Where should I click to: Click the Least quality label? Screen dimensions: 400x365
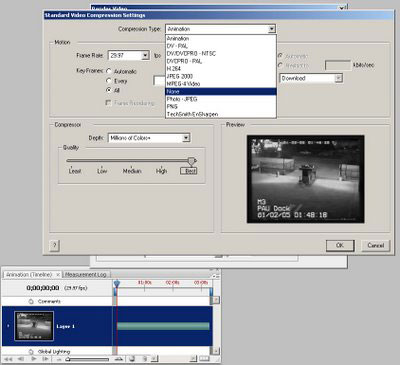tap(75, 171)
